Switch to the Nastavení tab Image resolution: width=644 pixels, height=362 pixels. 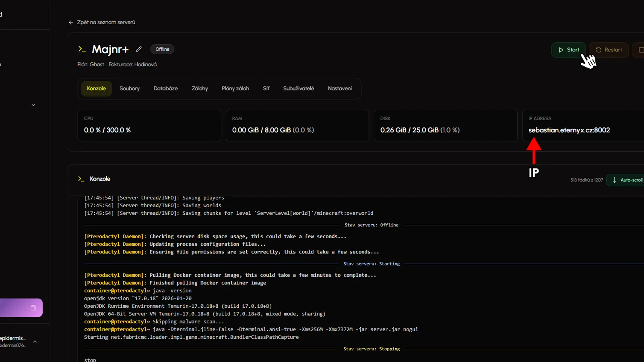340,88
